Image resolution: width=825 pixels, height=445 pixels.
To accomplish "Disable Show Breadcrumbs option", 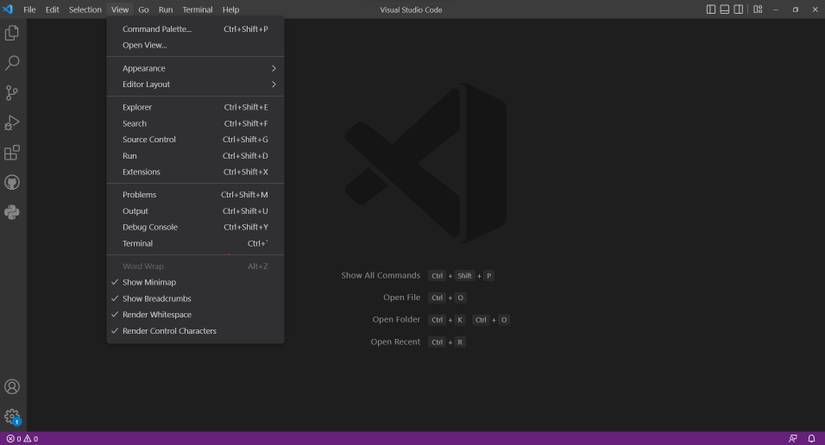I will pos(195,299).
